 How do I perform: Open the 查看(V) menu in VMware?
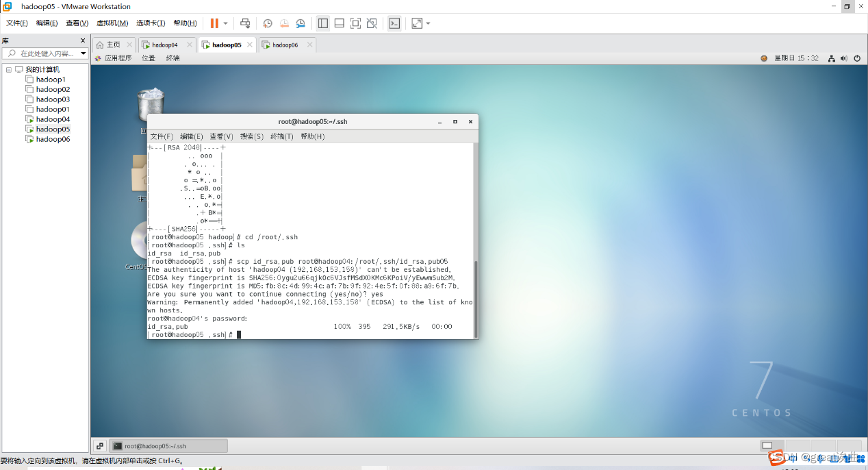coord(77,23)
